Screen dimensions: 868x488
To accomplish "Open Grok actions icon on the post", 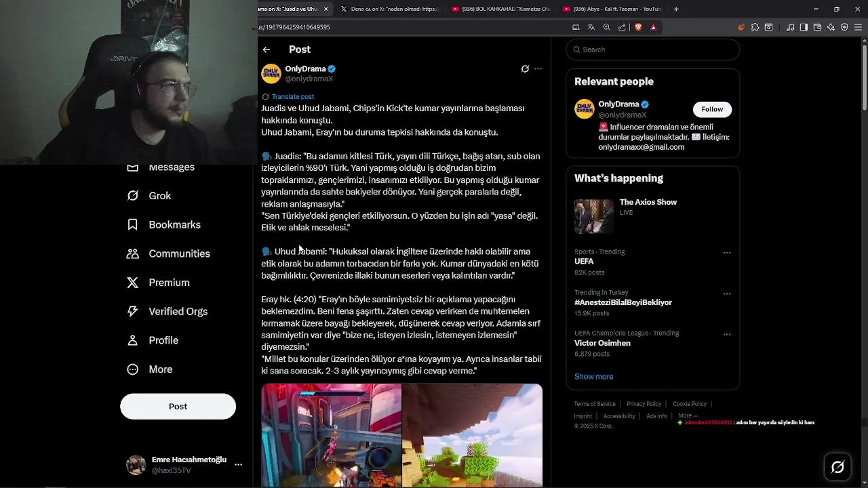I will click(525, 69).
